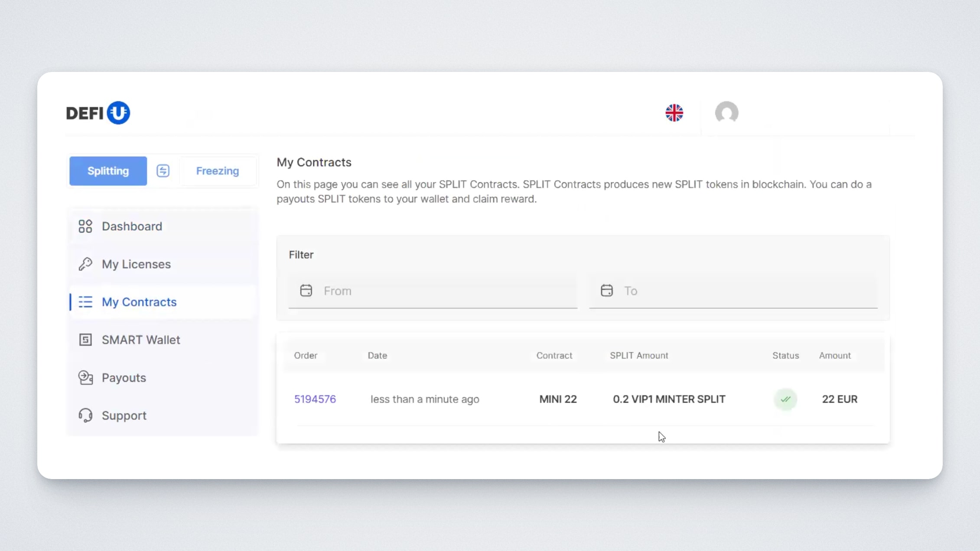This screenshot has width=980, height=551.
Task: Open the UK flag language selector
Action: (x=674, y=113)
